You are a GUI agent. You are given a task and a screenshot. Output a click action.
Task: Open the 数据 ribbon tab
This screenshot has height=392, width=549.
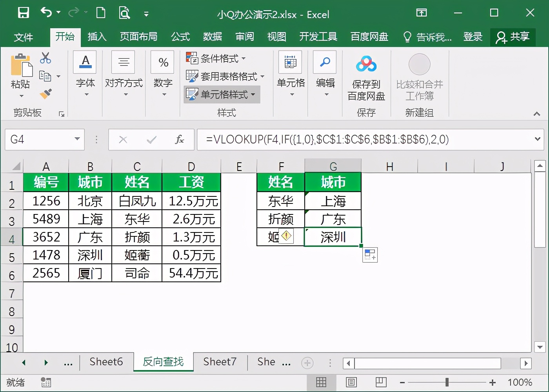click(x=213, y=36)
